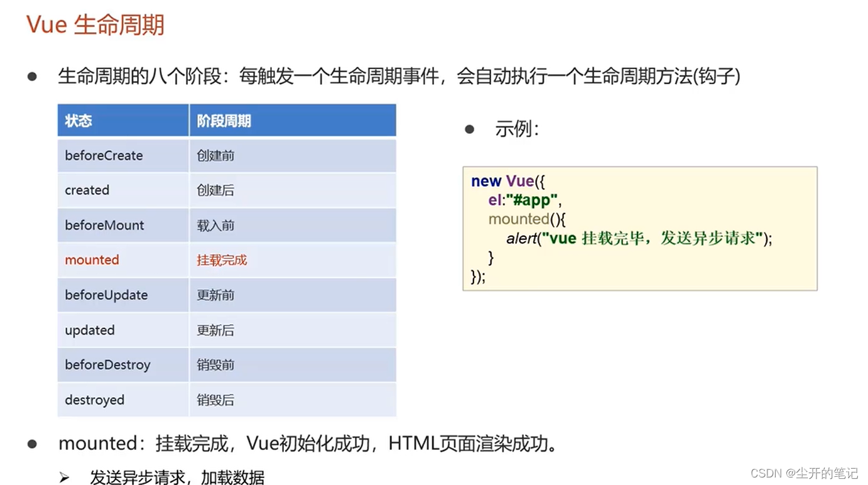
Task: Click the red 'mounted' table cell
Action: 123,260
